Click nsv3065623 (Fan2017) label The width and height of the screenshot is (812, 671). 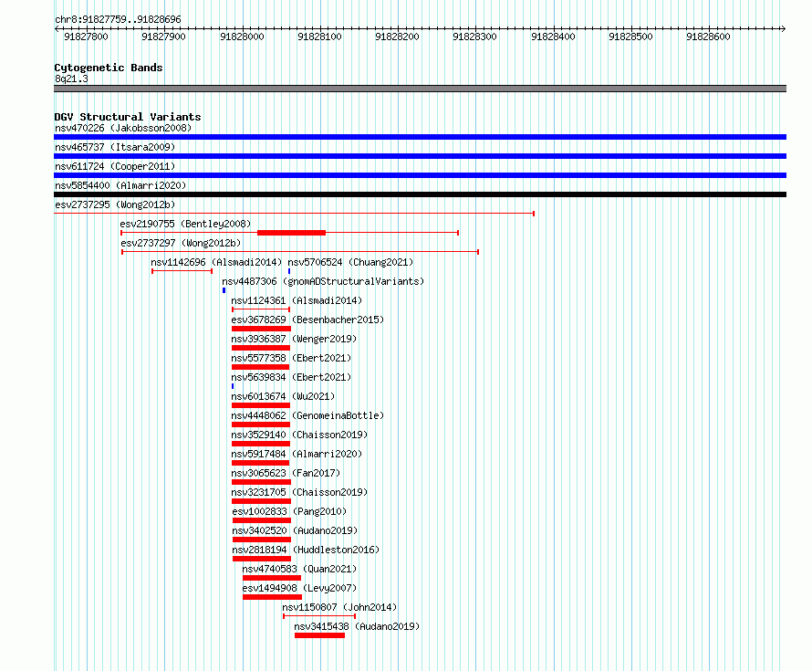[x=286, y=473]
